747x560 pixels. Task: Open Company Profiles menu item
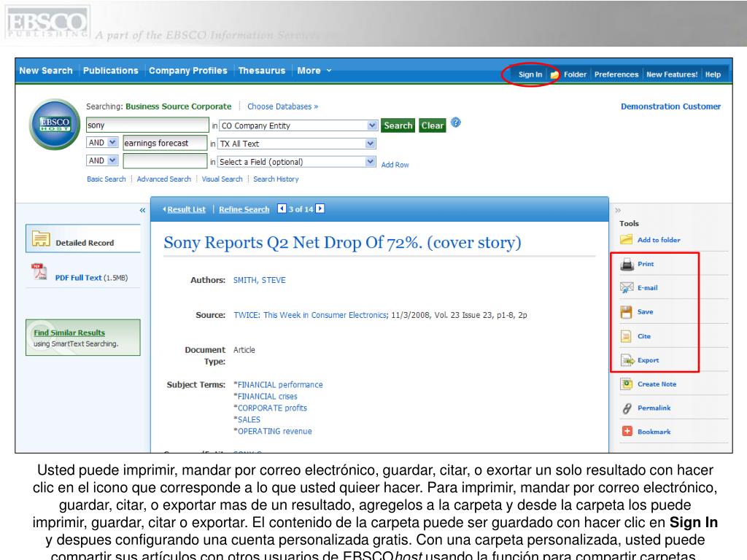187,71
